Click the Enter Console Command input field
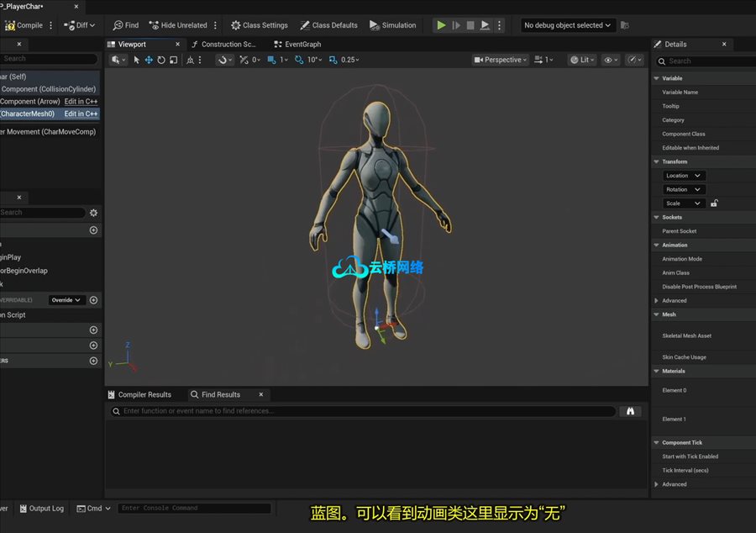Screen dimensions: 756x533 click(x=195, y=508)
